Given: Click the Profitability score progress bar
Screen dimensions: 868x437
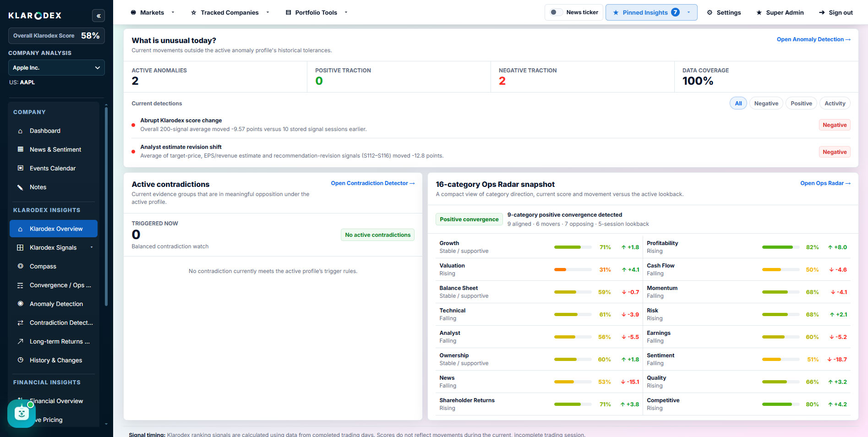Looking at the screenshot, I should [x=781, y=247].
